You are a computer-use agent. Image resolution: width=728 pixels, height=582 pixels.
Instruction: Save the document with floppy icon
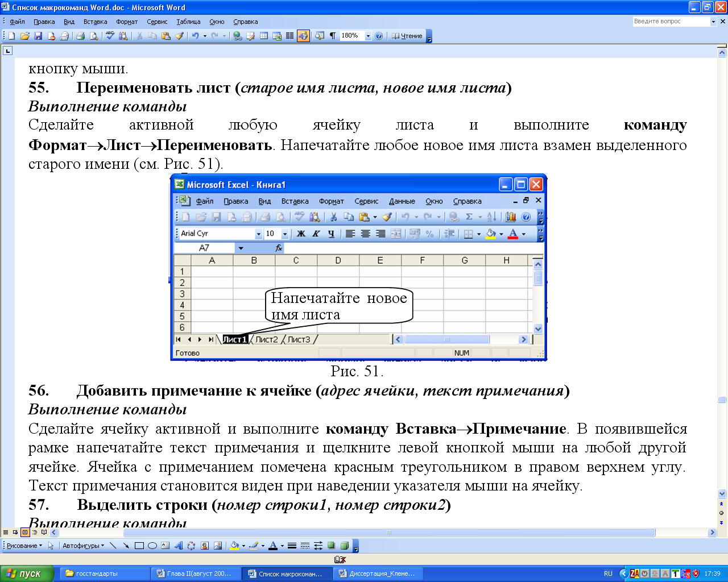tap(38, 36)
